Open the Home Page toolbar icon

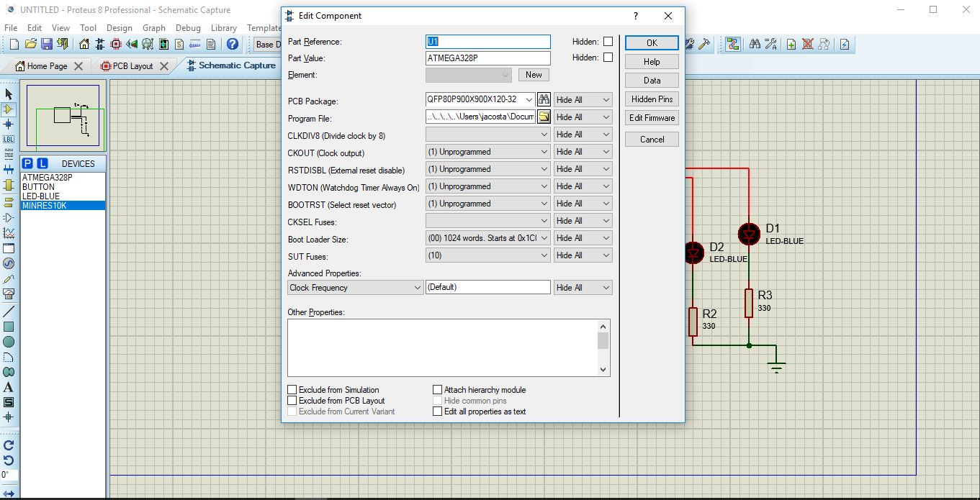84,44
